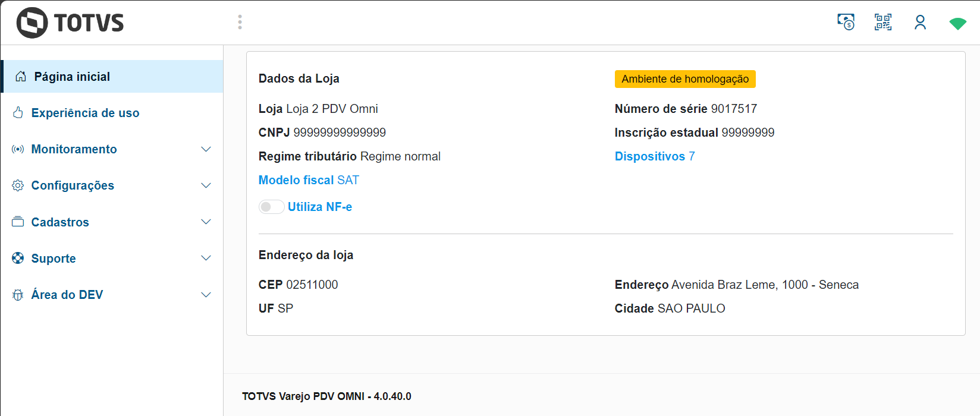The height and width of the screenshot is (416, 980).
Task: Click the thumbs-up icon beside Experiência de uso
Action: 18,113
